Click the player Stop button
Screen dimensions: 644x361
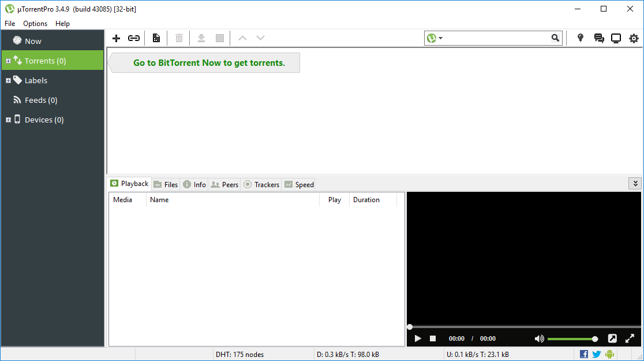tap(433, 338)
